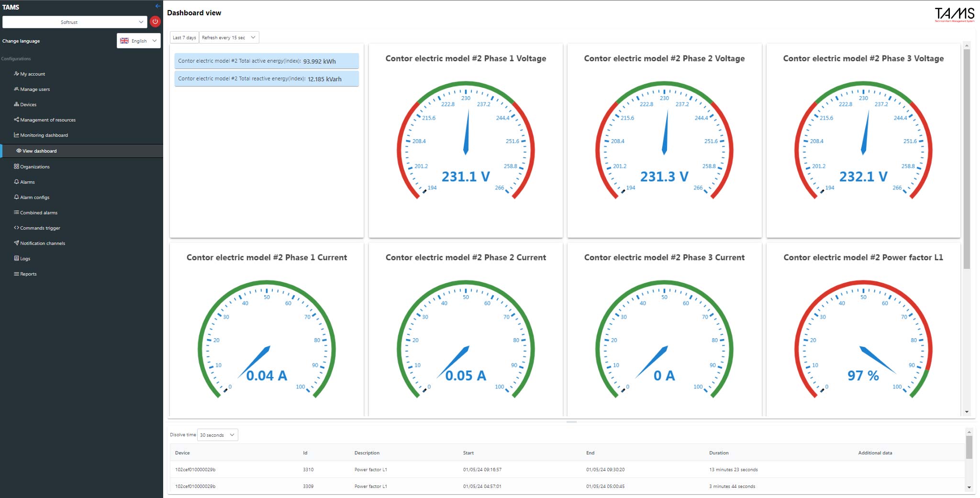
Task: Click alarm Id 3310 cell
Action: click(x=308, y=469)
